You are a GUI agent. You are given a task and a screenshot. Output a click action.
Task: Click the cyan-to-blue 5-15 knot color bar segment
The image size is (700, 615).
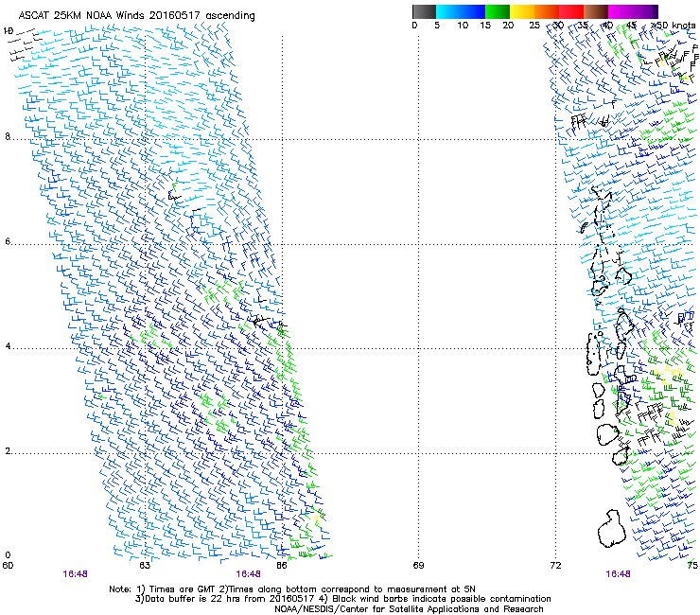coord(461,11)
